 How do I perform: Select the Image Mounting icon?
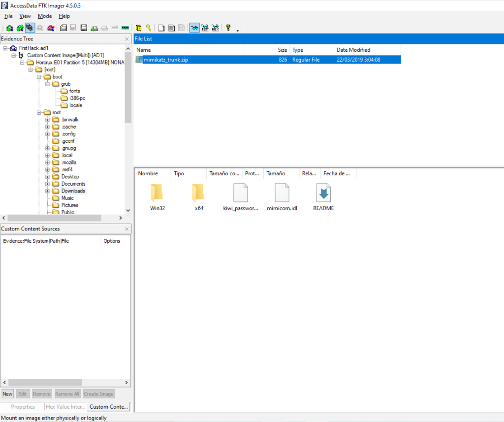31,28
